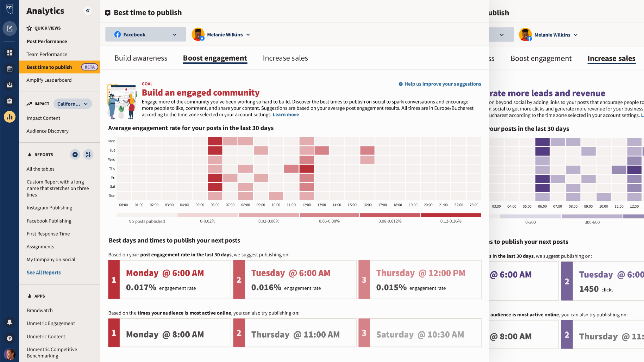Open the dashboard grid icon in sidebar
The width and height of the screenshot is (644, 362).
pyautogui.click(x=10, y=53)
